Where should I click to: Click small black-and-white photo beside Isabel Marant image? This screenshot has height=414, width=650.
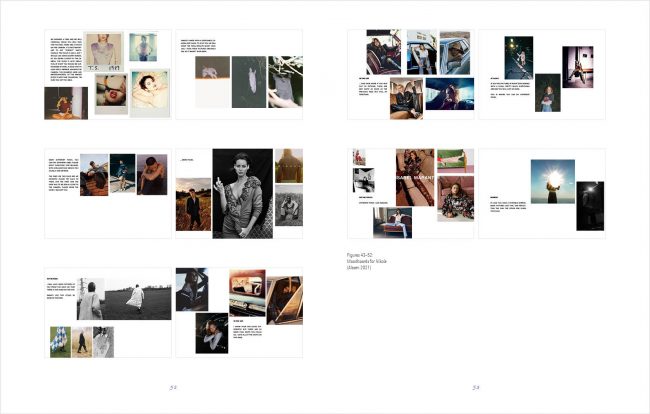(x=364, y=180)
